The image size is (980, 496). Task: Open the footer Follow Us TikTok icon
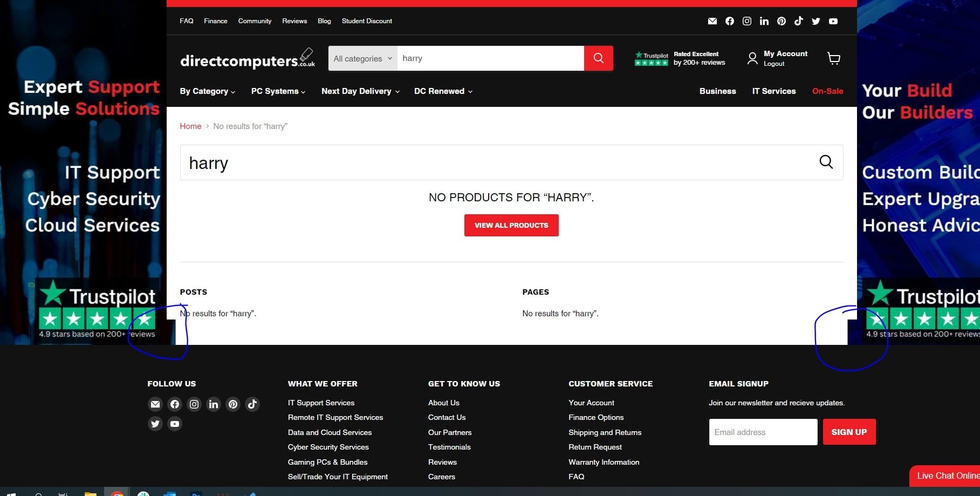point(252,404)
